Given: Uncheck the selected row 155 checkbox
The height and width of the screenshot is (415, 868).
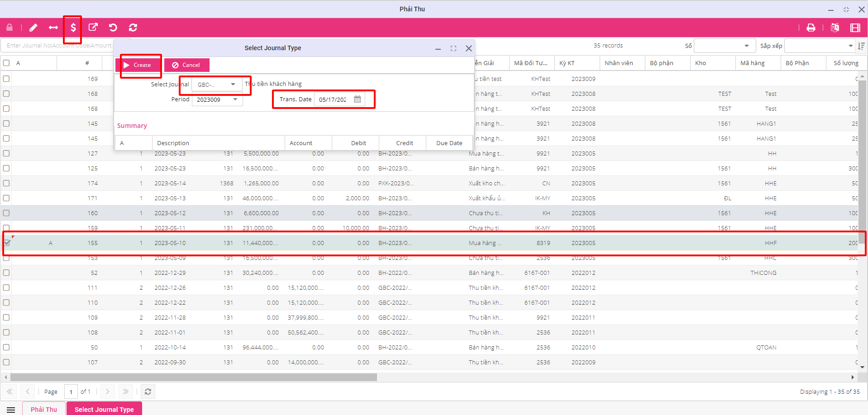Looking at the screenshot, I should [x=7, y=243].
